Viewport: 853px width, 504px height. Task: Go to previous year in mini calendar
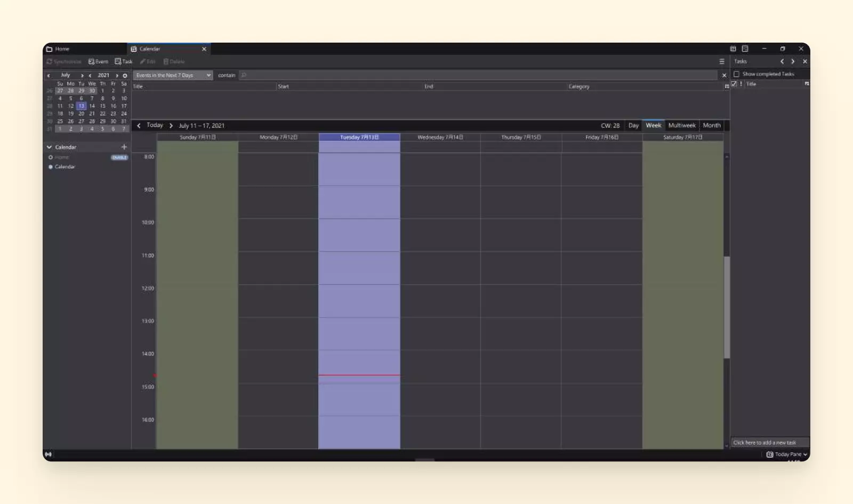tap(90, 76)
